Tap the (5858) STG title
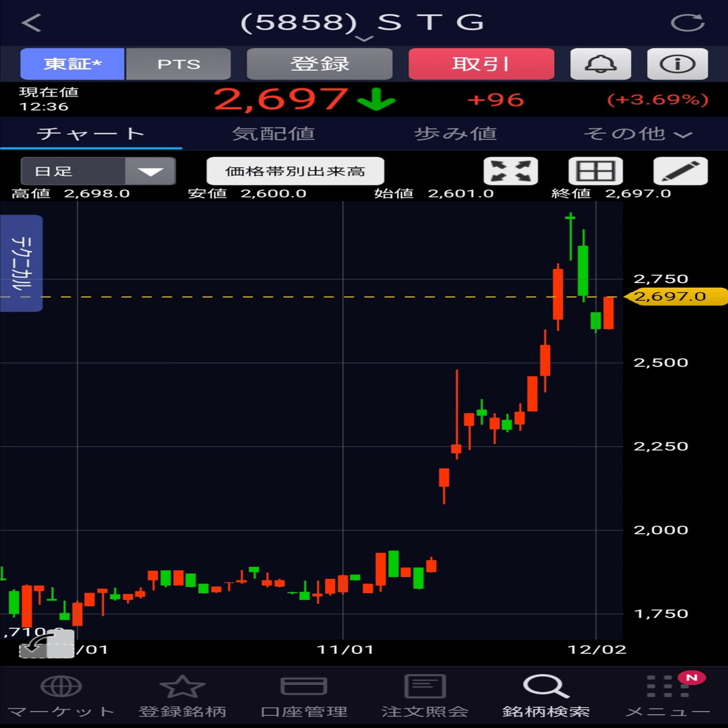Image resolution: width=728 pixels, height=728 pixels. click(363, 22)
